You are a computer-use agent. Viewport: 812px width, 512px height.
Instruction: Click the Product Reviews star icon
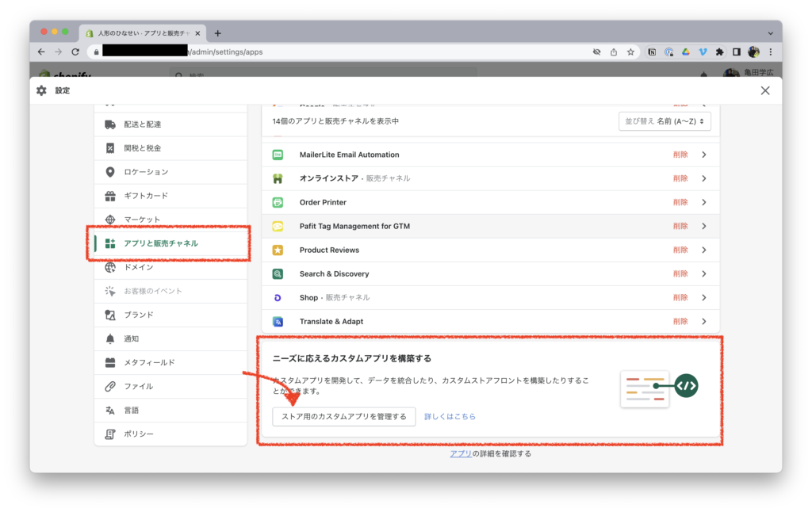278,250
